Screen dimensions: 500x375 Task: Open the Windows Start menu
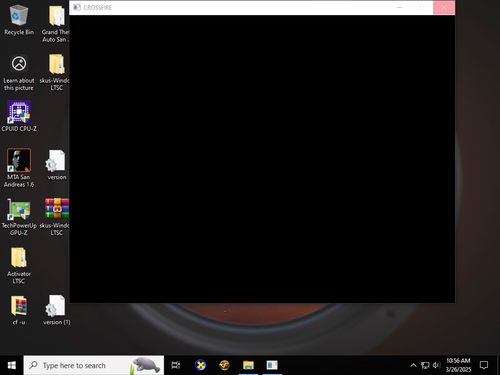point(12,365)
